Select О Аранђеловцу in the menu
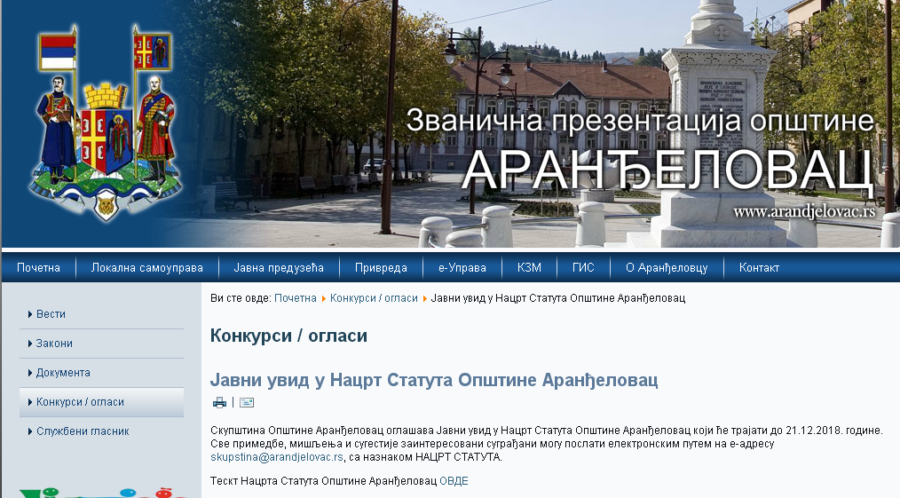The width and height of the screenshot is (900, 498). click(x=666, y=268)
